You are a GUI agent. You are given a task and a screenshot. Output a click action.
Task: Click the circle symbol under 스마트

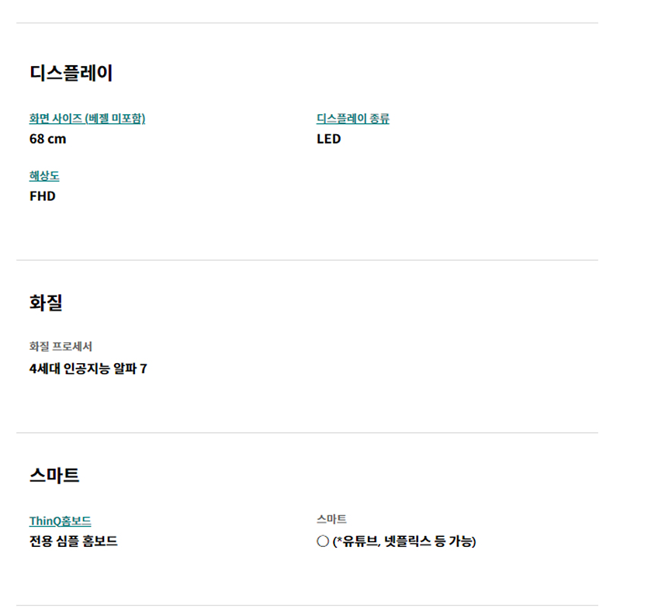click(323, 541)
